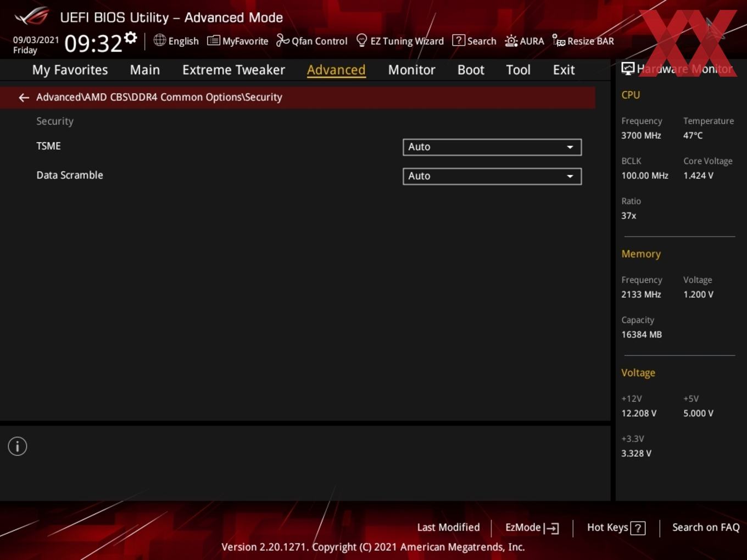Image resolution: width=747 pixels, height=560 pixels.
Task: Click the Qfan Control fan icon
Action: click(282, 40)
